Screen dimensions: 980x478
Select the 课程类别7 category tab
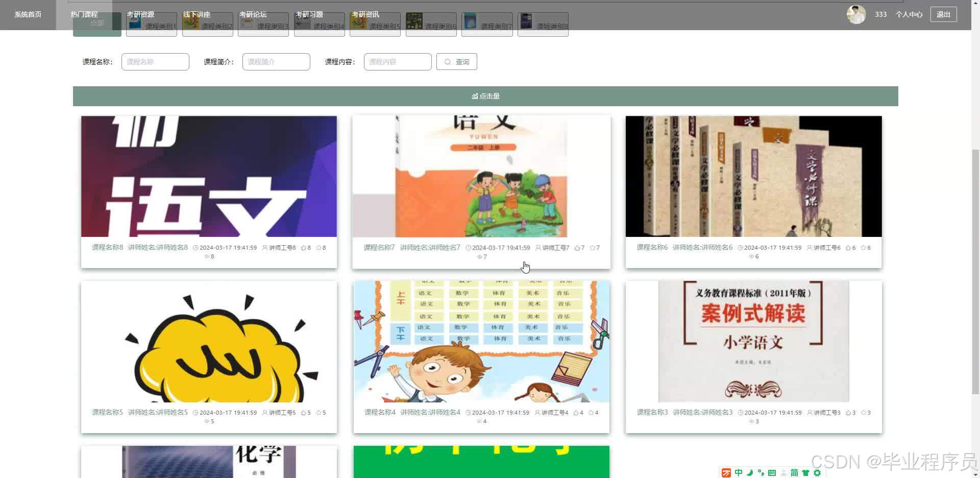click(487, 25)
